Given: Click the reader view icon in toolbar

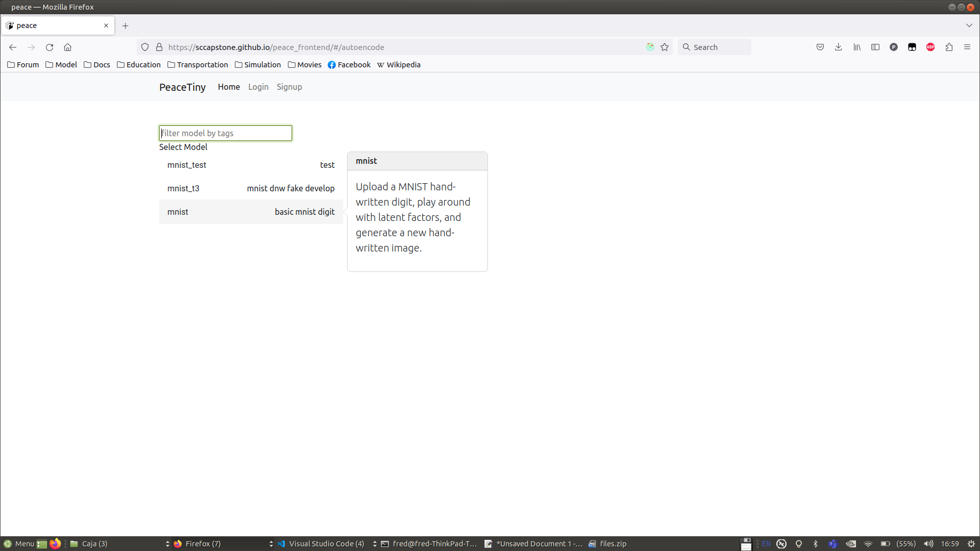Looking at the screenshot, I should [x=875, y=47].
